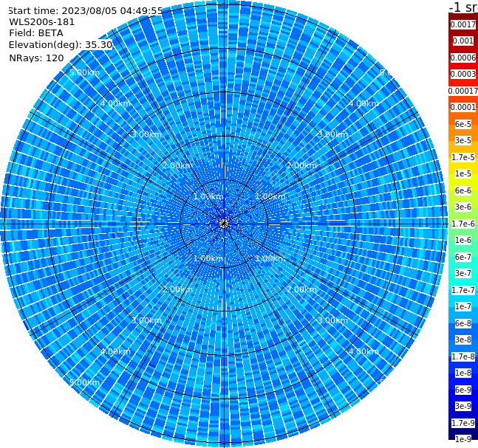478x448 pixels.
Task: Select the 0.0001 color scale label
Action: [463, 107]
